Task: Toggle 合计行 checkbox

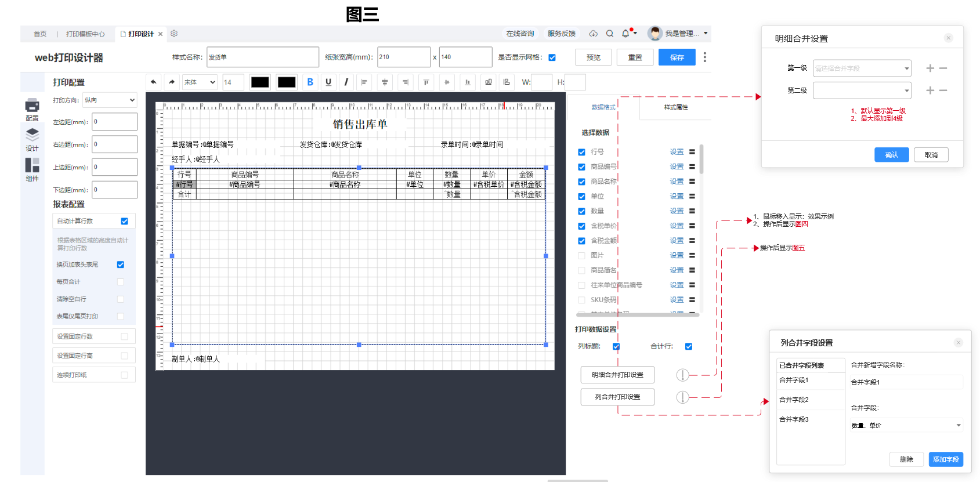Action: pyautogui.click(x=689, y=347)
